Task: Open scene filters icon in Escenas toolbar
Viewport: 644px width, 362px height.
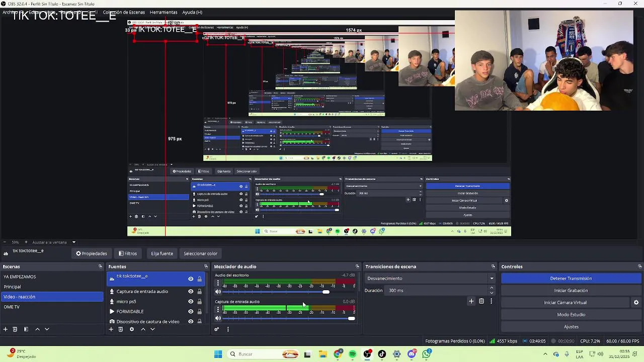Action: 26,329
